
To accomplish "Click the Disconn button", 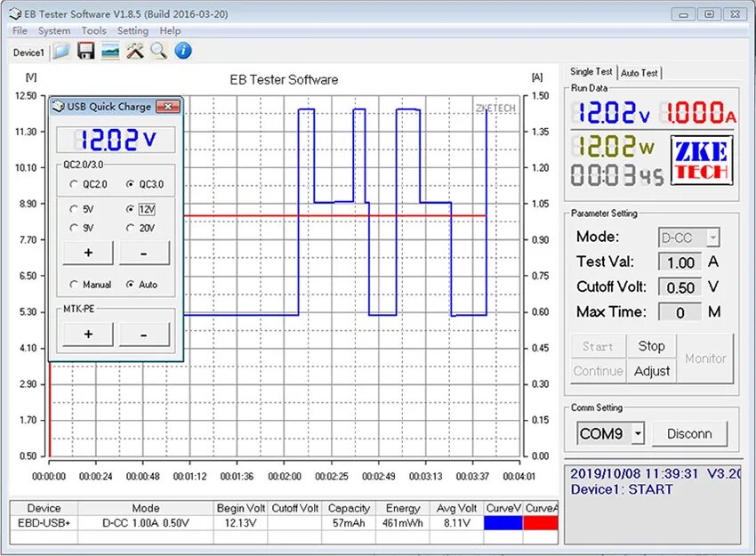I will [689, 434].
